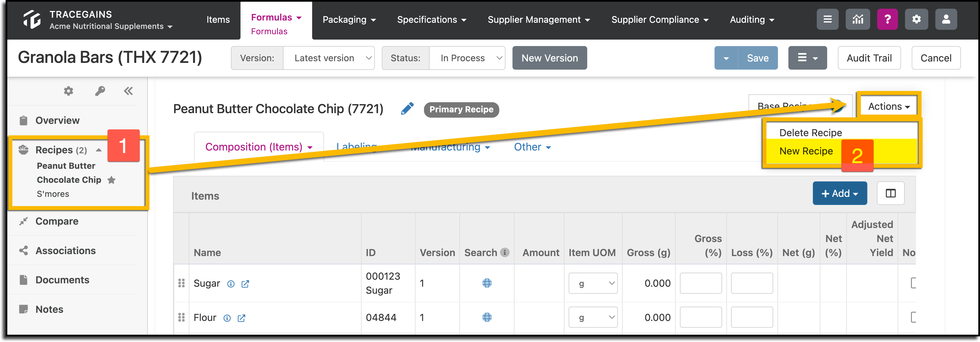The height and width of the screenshot is (342, 980).
Task: Open the analytics chart icon
Action: (857, 19)
